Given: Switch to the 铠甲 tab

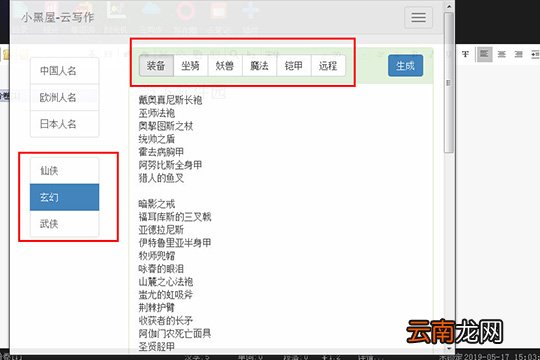Looking at the screenshot, I should (294, 65).
